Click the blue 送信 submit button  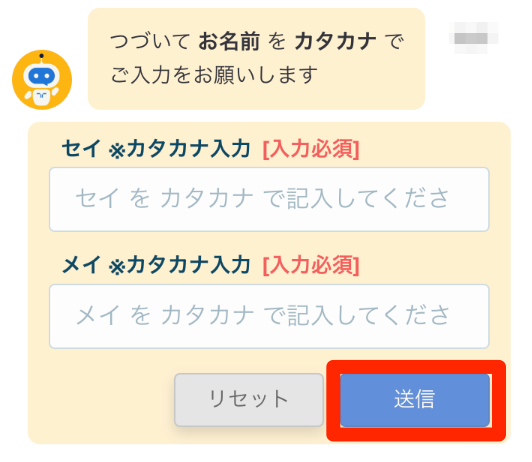[415, 400]
